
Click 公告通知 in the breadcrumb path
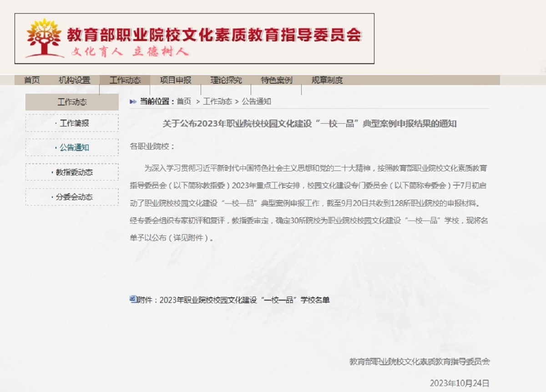pos(256,101)
